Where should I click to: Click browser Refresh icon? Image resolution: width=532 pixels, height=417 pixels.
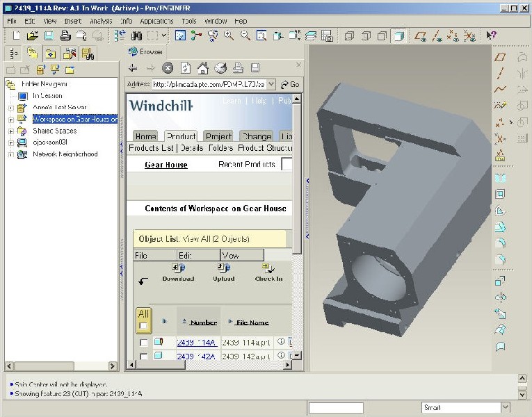pyautogui.click(x=185, y=68)
